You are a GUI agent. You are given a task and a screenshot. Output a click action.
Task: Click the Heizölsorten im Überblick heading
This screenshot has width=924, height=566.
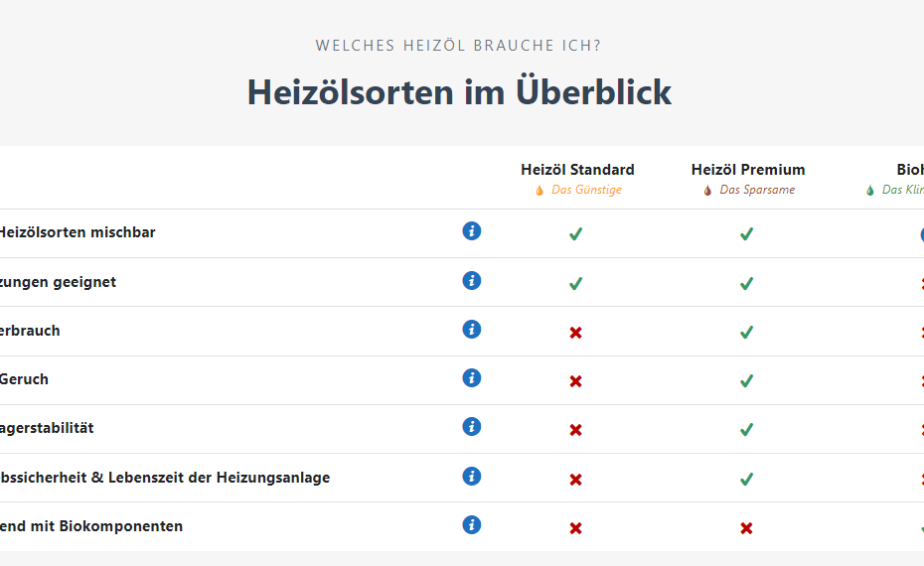click(459, 92)
